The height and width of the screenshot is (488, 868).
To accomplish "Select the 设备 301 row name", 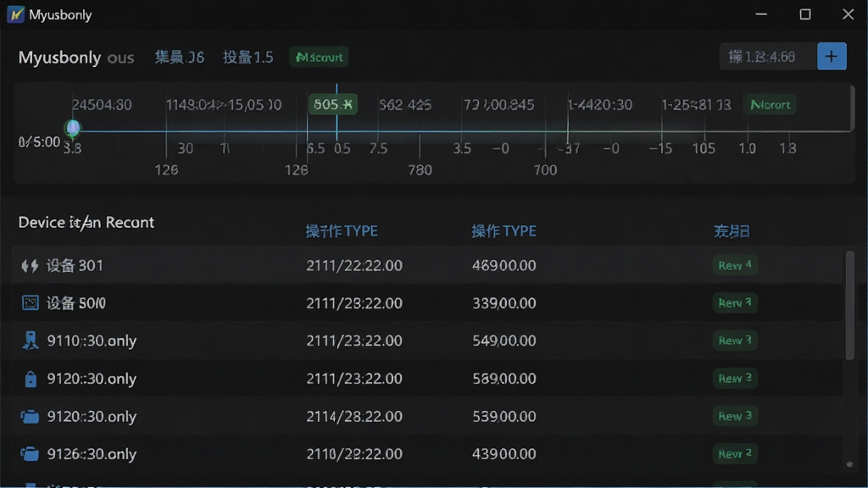I will click(75, 265).
